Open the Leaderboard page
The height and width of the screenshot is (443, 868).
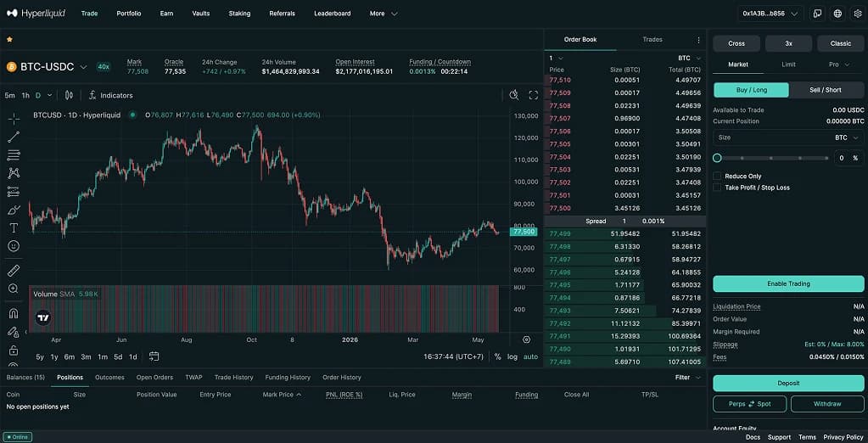[x=332, y=14]
